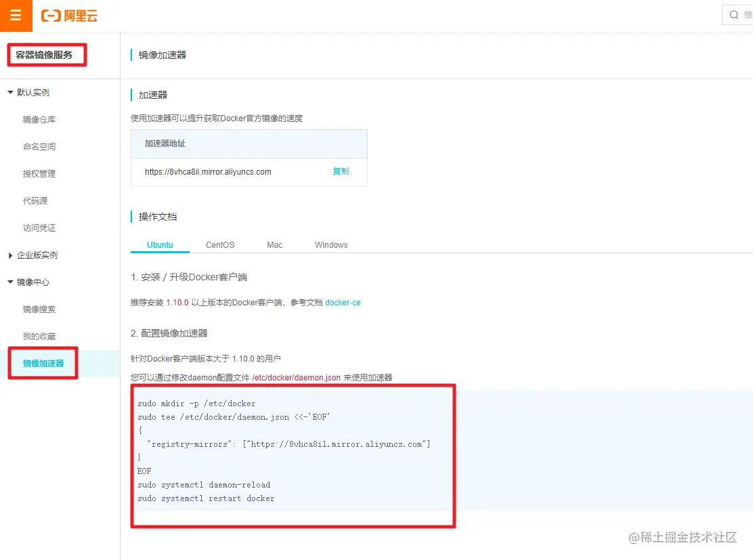
Task: Click the /etc/docker/daemon.json path text
Action: (297, 377)
